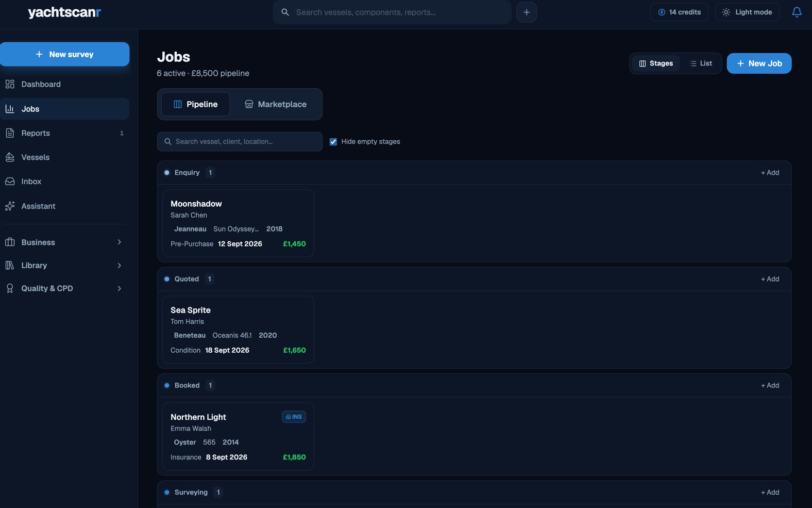Image resolution: width=812 pixels, height=508 pixels.
Task: Click the yachtscanr logo
Action: (64, 12)
